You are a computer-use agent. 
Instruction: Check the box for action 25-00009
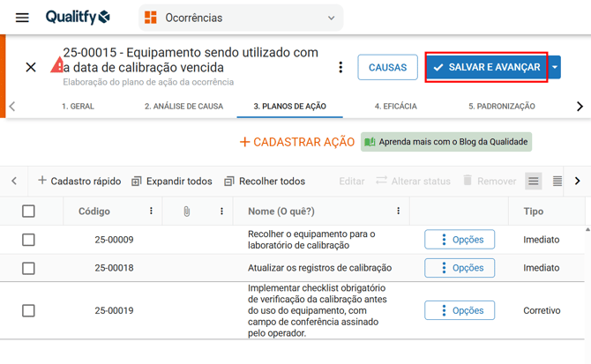coord(28,240)
